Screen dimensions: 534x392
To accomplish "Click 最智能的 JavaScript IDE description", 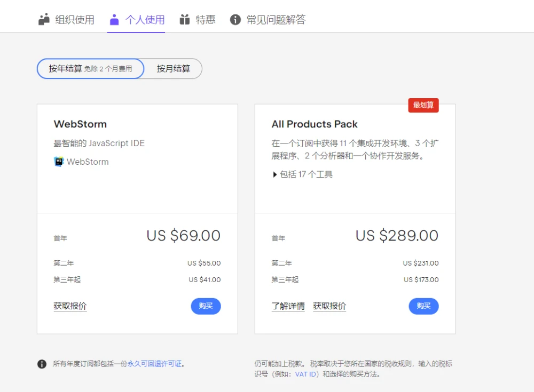I will pyautogui.click(x=99, y=143).
